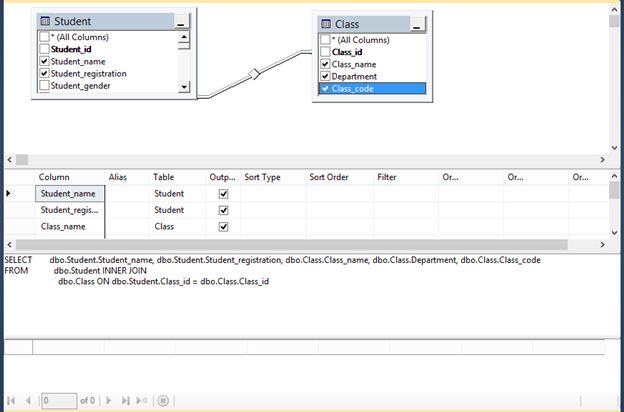Go to next record in navigation bar
This screenshot has height=412, width=624.
(109, 400)
